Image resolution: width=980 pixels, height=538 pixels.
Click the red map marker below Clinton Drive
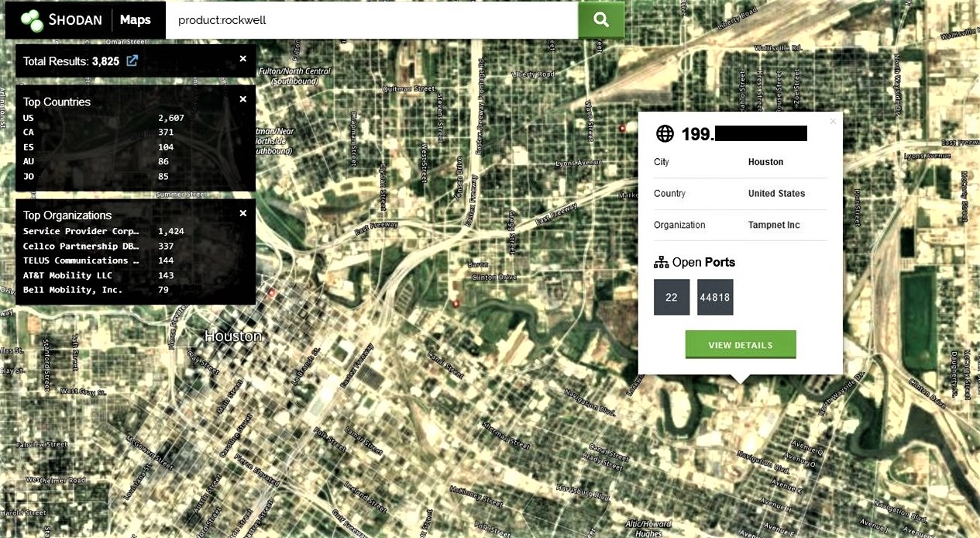click(456, 303)
